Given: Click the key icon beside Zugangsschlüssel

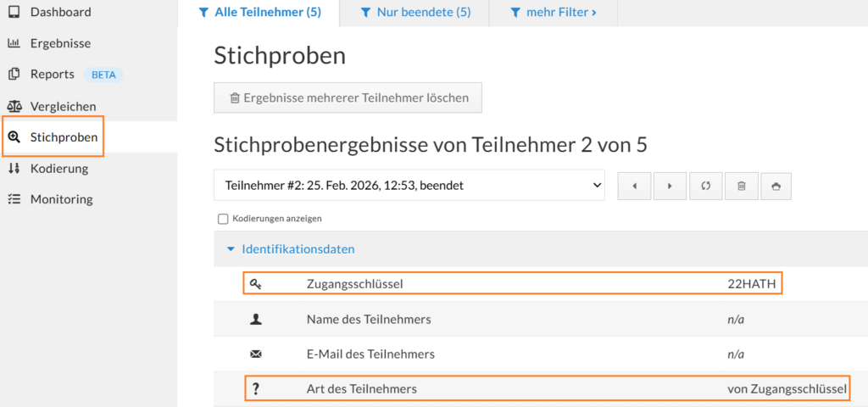Looking at the screenshot, I should 256,284.
